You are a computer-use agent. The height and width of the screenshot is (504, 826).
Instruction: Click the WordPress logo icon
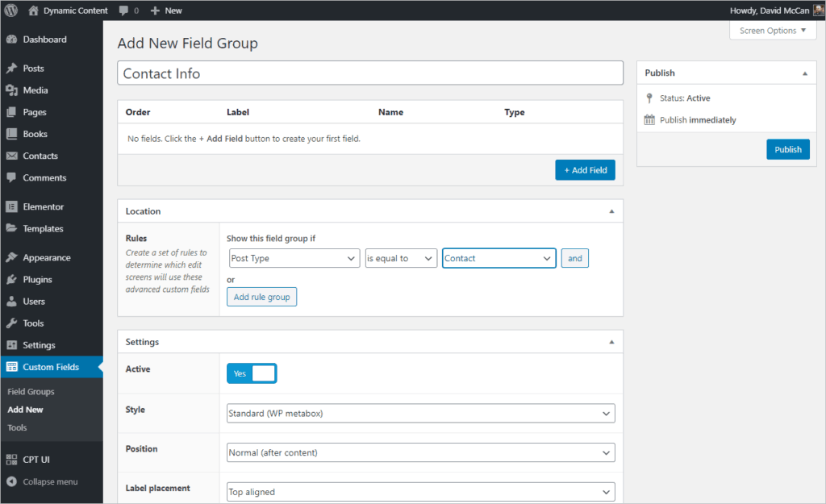click(x=10, y=10)
